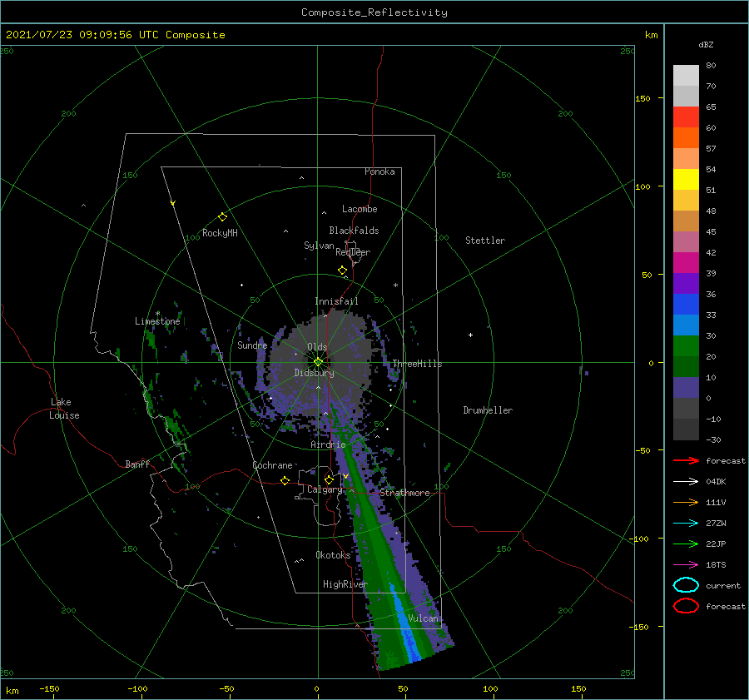The image size is (749, 700).
Task: Select the HighRiver label
Action: pyautogui.click(x=345, y=584)
